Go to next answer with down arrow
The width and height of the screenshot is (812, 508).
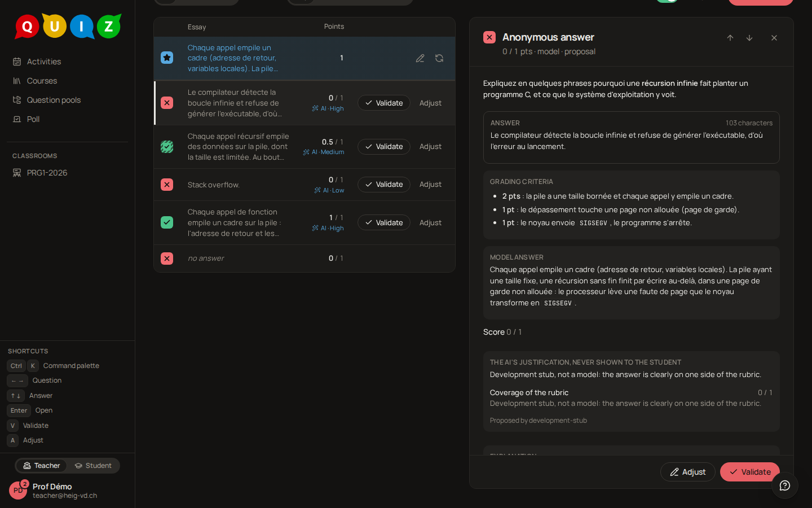click(749, 38)
